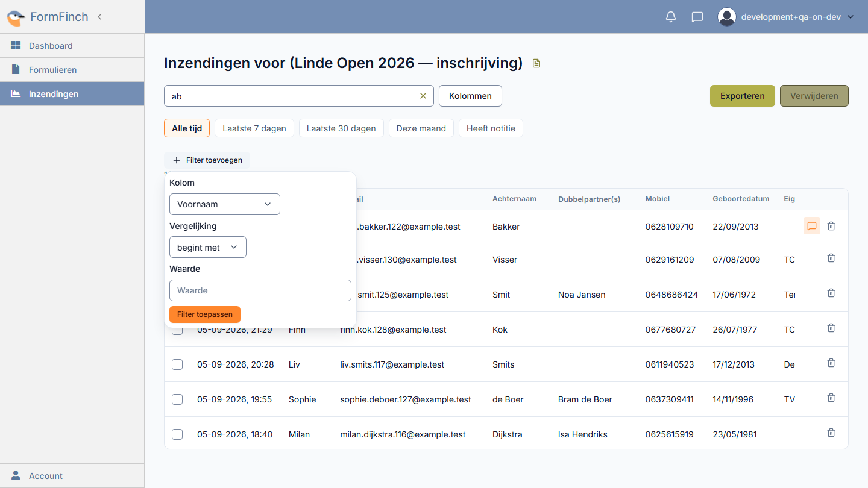Select the 'Heeft notitie' filter
Viewport: 868px width, 488px height.
(491, 128)
